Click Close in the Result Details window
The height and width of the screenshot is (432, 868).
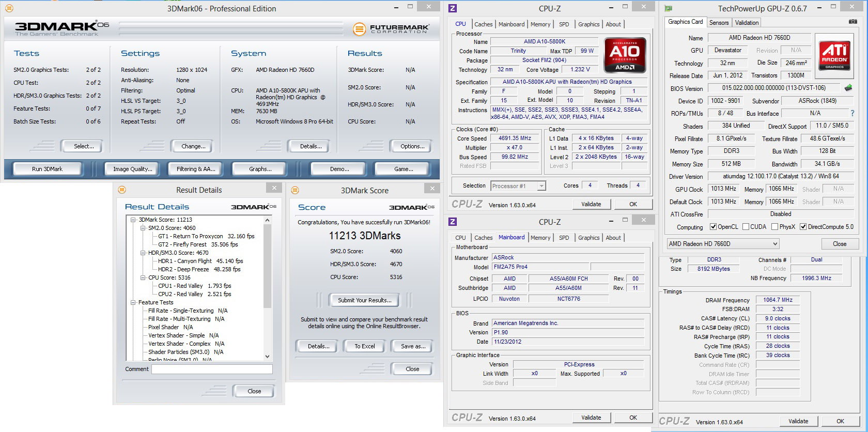point(254,391)
